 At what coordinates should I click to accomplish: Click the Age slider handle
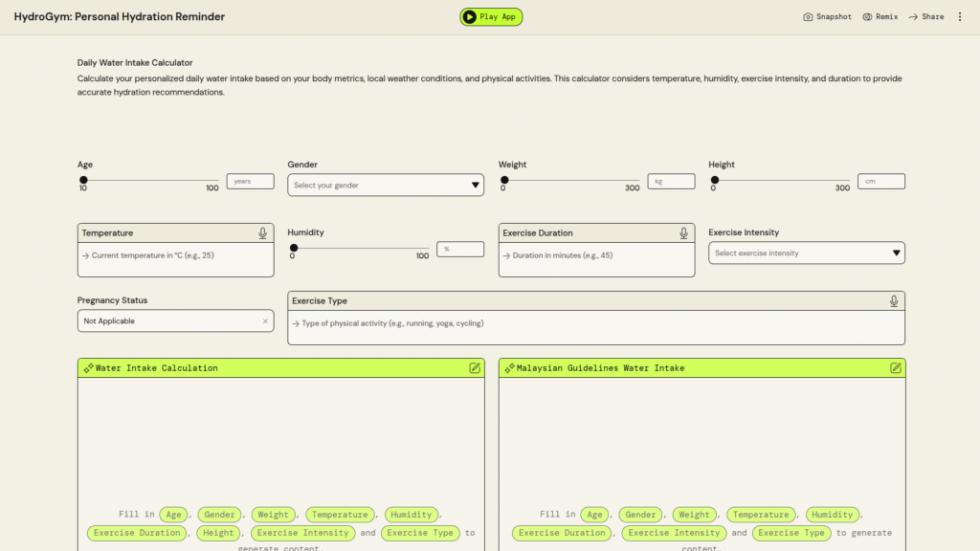[x=83, y=180]
